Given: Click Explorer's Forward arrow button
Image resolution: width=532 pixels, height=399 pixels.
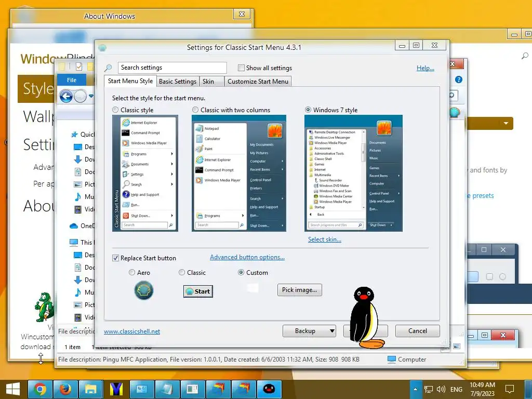Looking at the screenshot, I should point(81,96).
